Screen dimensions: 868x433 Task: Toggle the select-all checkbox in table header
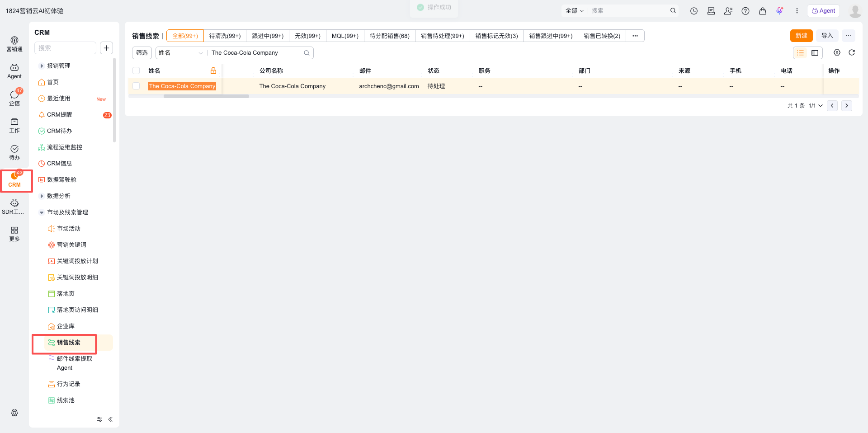[x=136, y=71]
